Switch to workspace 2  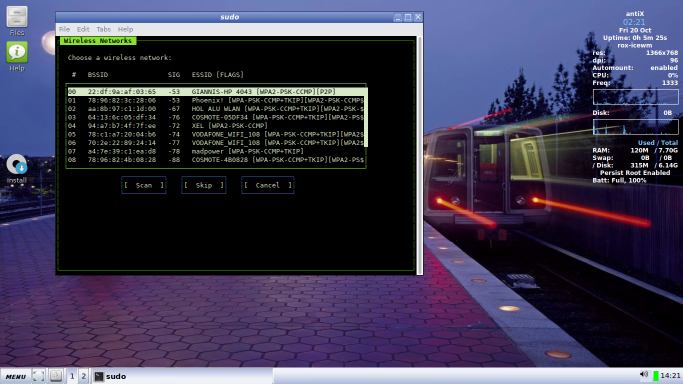click(83, 376)
